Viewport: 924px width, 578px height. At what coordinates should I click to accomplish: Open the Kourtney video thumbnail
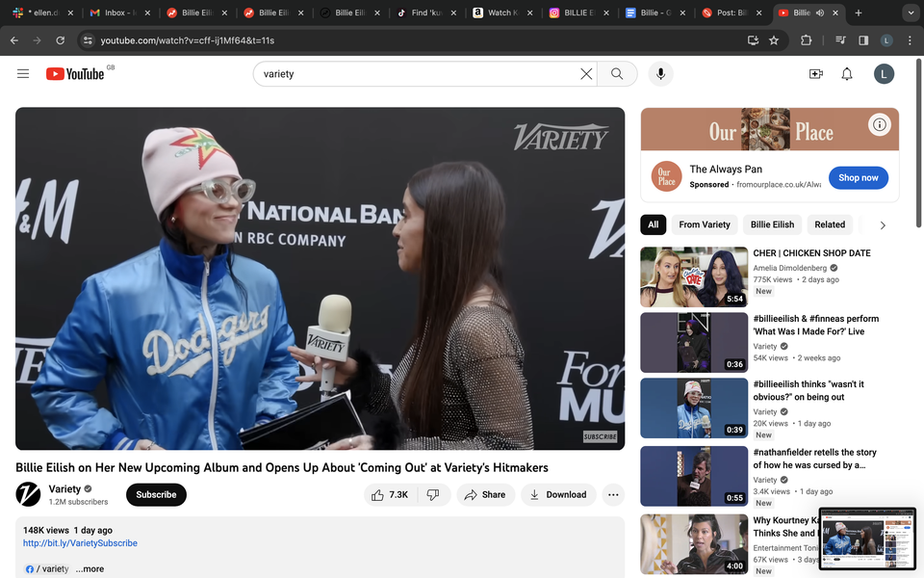[x=694, y=543]
